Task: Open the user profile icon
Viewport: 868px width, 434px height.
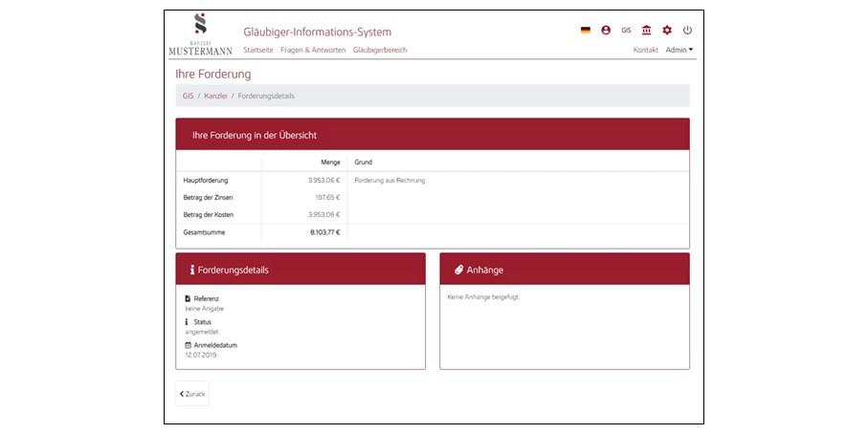Action: [606, 31]
